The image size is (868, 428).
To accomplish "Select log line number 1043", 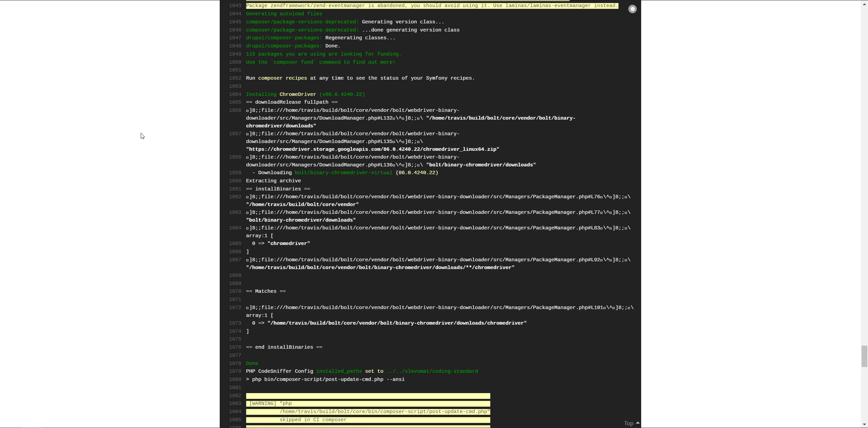I will point(235,6).
